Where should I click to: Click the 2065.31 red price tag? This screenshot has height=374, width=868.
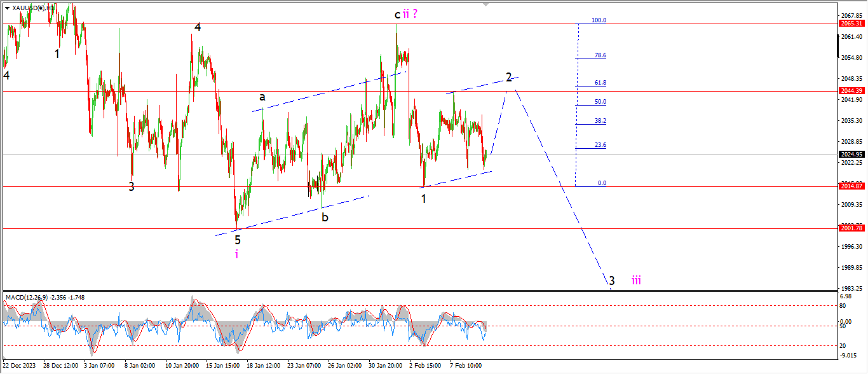click(x=850, y=24)
